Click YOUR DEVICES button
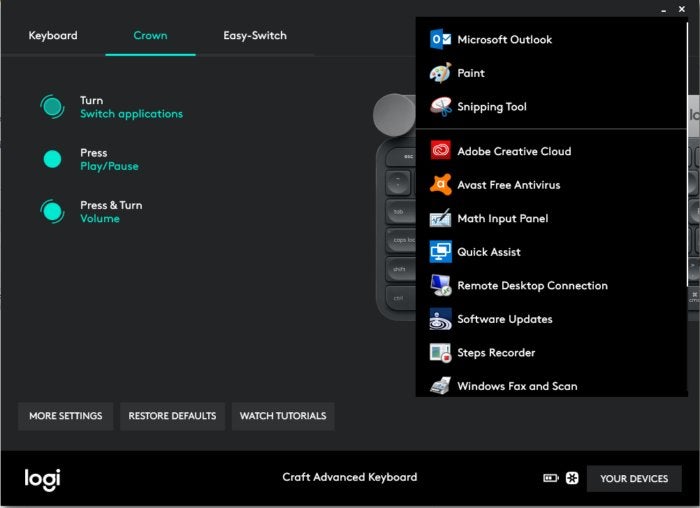The width and height of the screenshot is (700, 508). [634, 479]
